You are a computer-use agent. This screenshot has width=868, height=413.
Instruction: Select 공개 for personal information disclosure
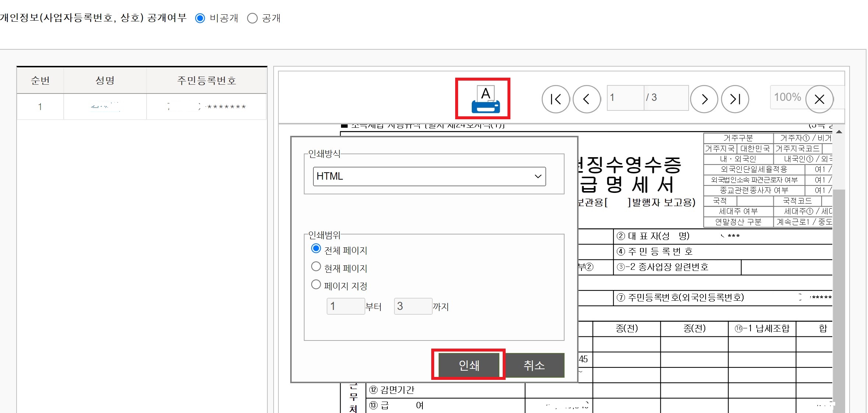point(253,18)
